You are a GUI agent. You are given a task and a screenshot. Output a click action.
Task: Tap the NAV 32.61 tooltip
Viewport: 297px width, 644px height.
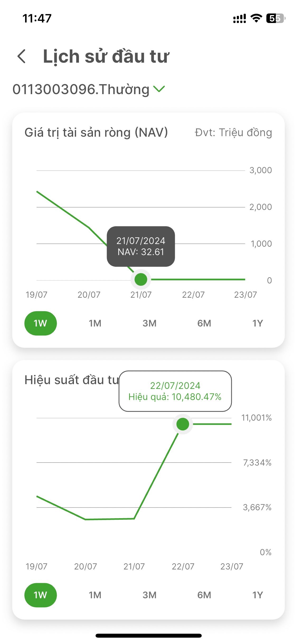(x=141, y=246)
